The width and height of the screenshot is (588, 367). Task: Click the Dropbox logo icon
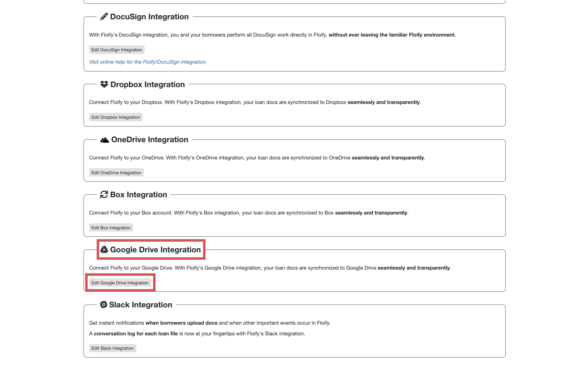(104, 84)
